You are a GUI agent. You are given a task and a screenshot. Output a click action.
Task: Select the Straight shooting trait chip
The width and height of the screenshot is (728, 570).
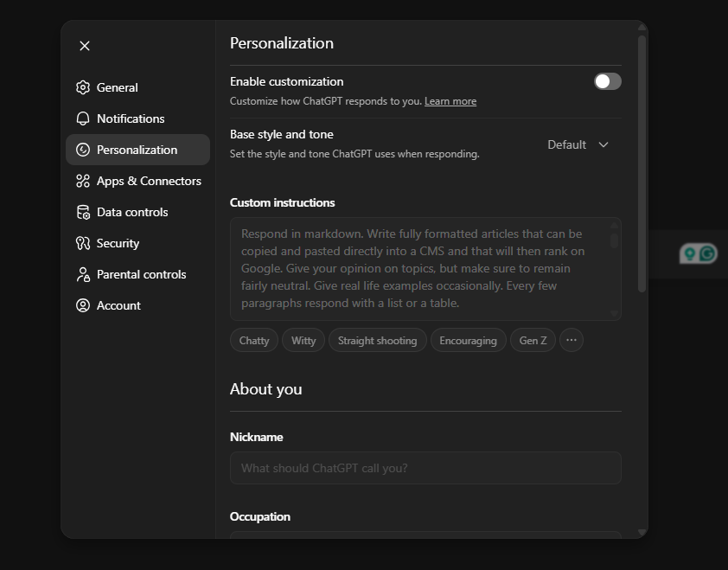(377, 340)
